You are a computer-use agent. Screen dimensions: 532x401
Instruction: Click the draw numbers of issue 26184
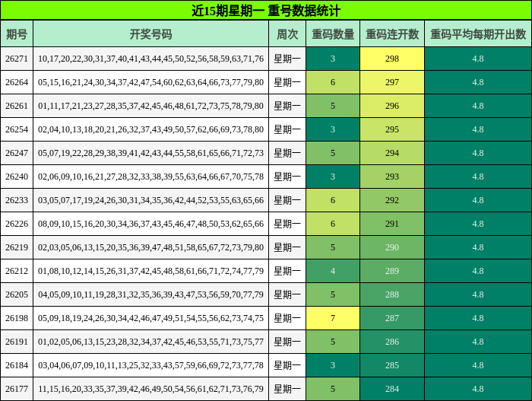151,365
